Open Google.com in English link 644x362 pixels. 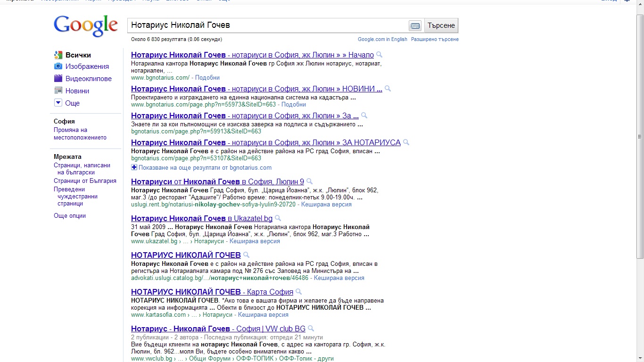(x=382, y=39)
